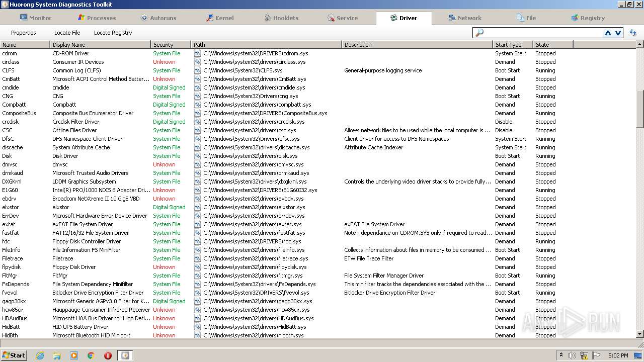Open Windows Explorer folder taskbar icon
This screenshot has height=362, width=644.
click(57, 355)
